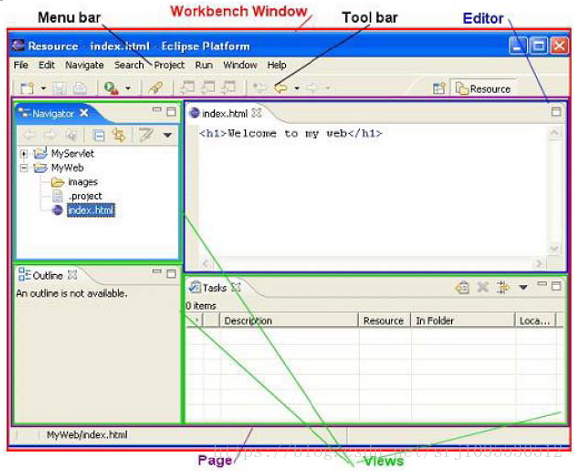Open the Tasks view menu arrow
This screenshot has height=471, width=574.
point(523,288)
